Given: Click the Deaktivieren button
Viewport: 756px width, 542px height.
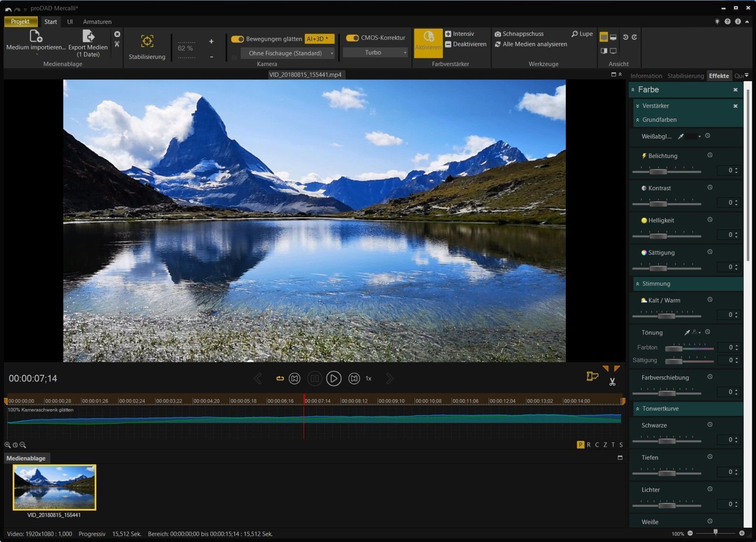Looking at the screenshot, I should [466, 44].
